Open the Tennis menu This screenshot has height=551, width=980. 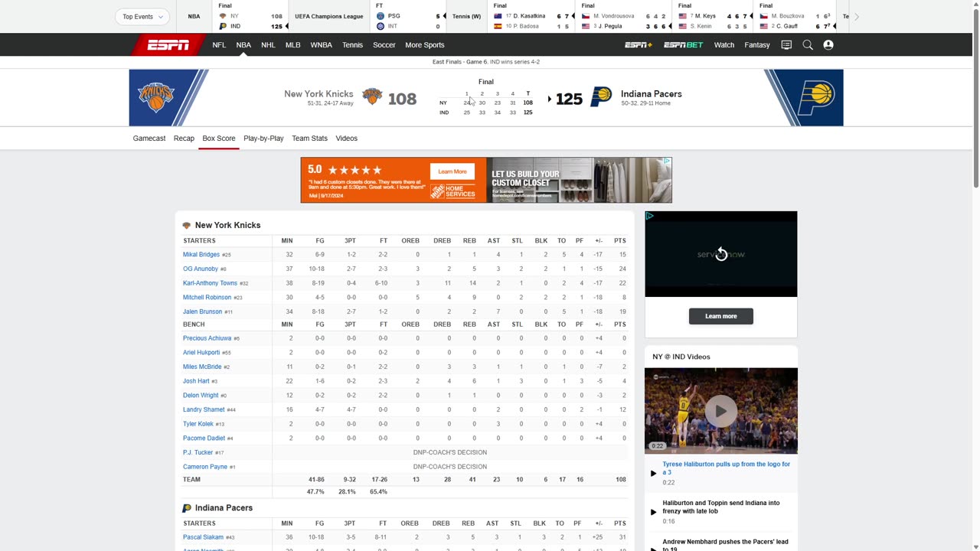click(352, 45)
